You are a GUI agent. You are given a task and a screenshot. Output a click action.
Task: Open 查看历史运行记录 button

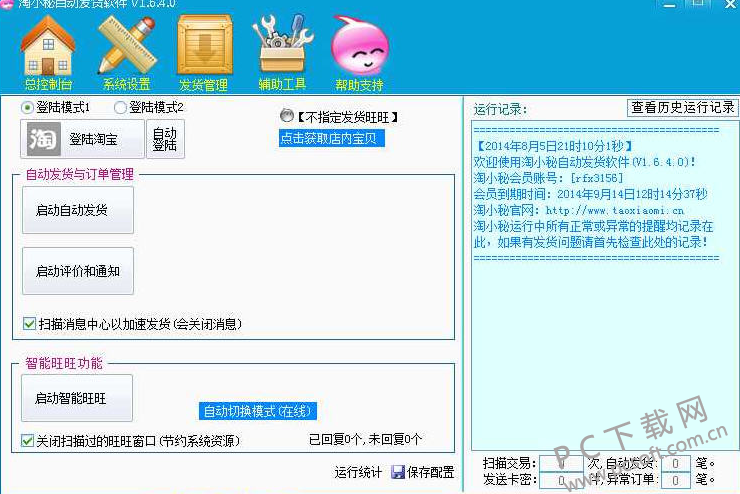[x=682, y=108]
